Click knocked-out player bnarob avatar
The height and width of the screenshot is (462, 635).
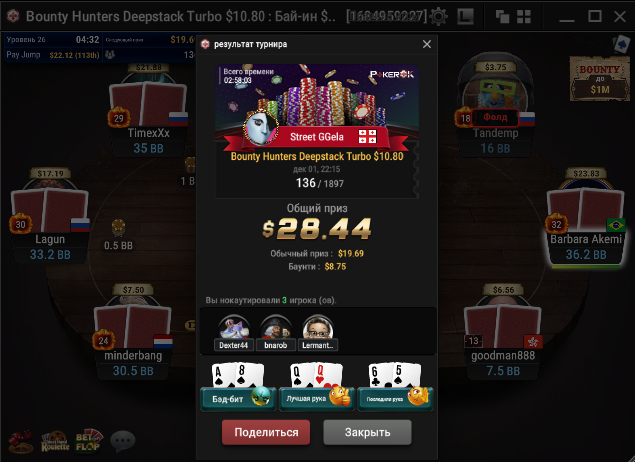(276, 328)
